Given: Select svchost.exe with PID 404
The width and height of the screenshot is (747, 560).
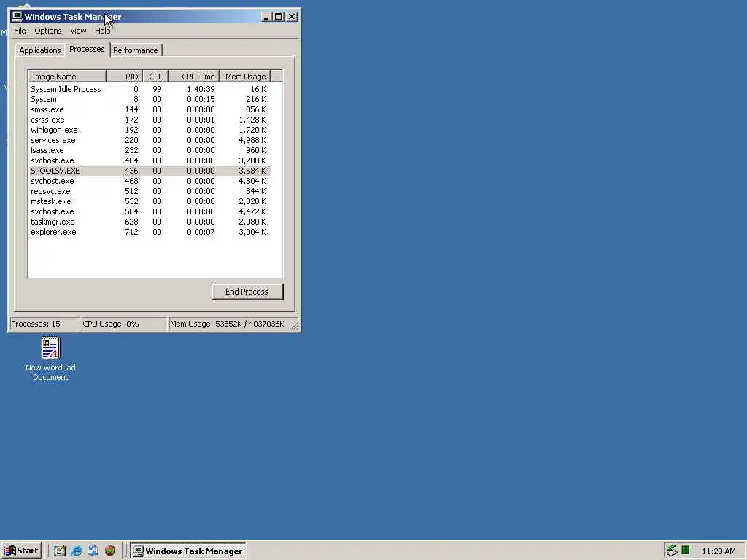Looking at the screenshot, I should tap(150, 160).
